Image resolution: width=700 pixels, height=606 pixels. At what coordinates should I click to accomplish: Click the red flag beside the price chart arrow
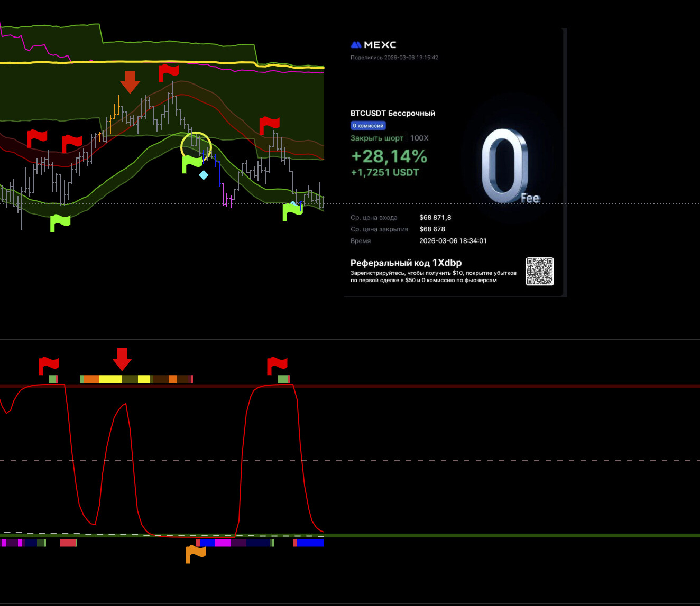click(x=169, y=72)
